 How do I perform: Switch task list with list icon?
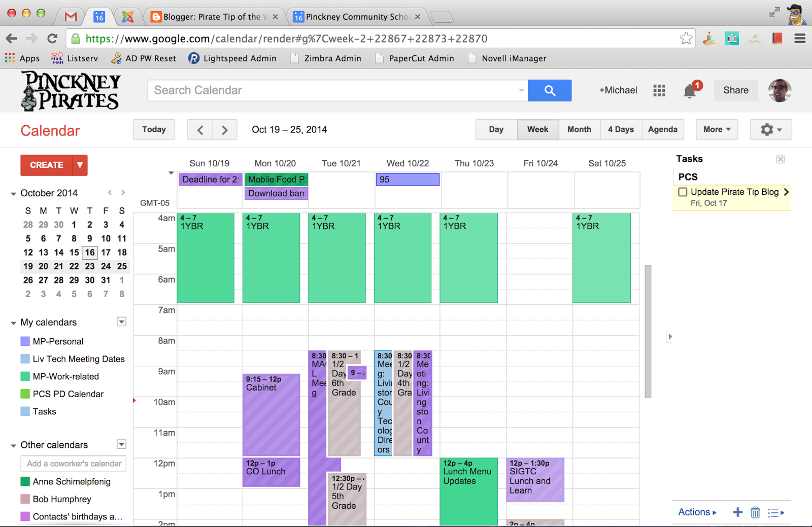point(775,513)
